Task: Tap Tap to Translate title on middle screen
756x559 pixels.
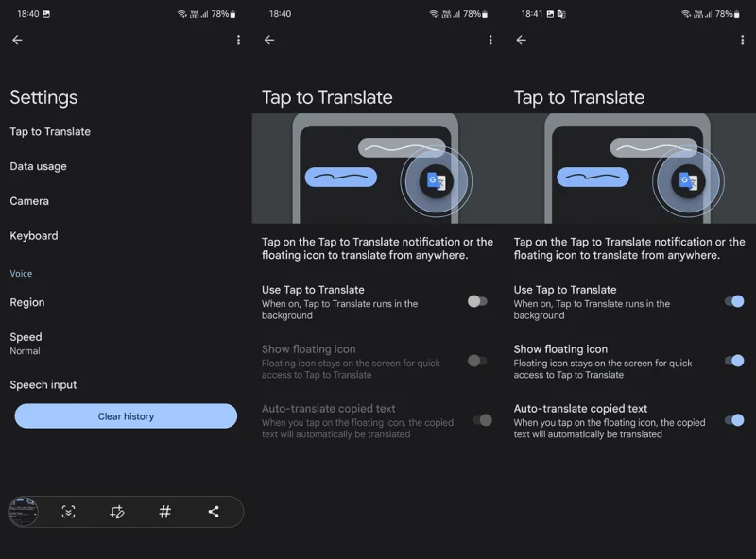Action: click(x=327, y=97)
